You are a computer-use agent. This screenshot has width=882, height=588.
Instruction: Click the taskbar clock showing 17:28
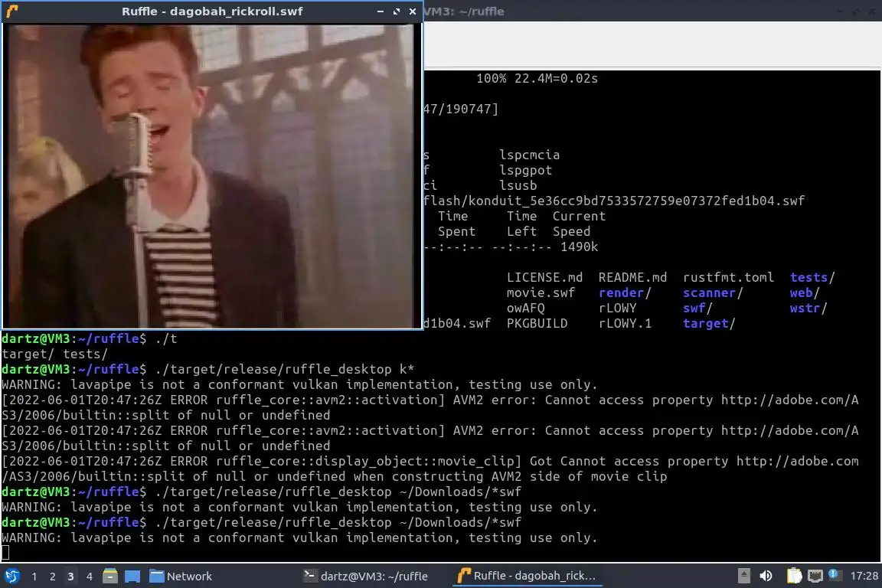click(x=864, y=577)
